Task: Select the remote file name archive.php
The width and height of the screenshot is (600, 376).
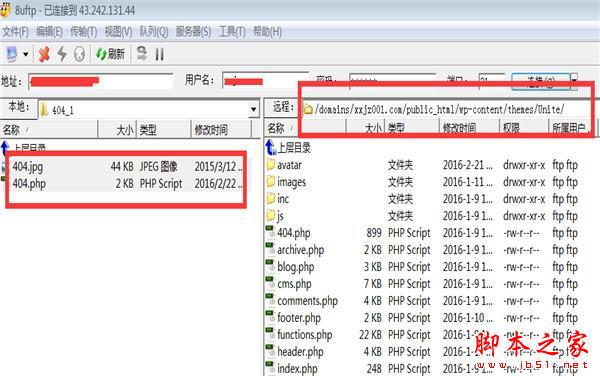Action: 300,250
